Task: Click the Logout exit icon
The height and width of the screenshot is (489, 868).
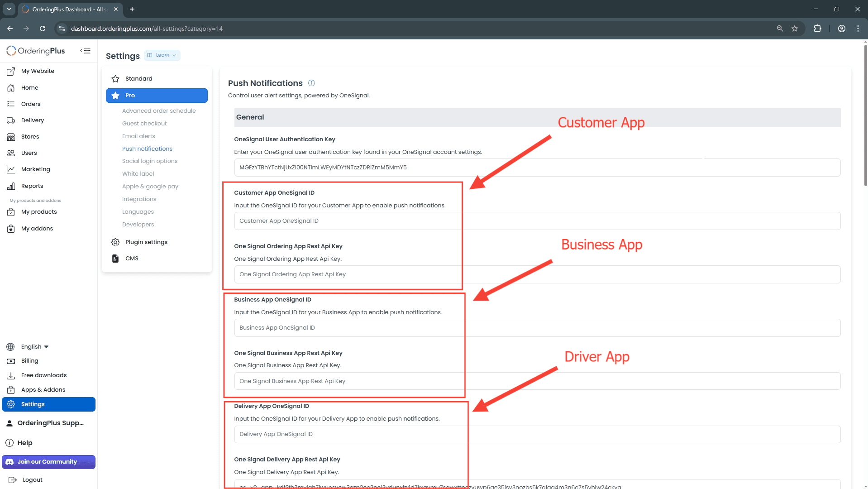Action: pos(13,480)
